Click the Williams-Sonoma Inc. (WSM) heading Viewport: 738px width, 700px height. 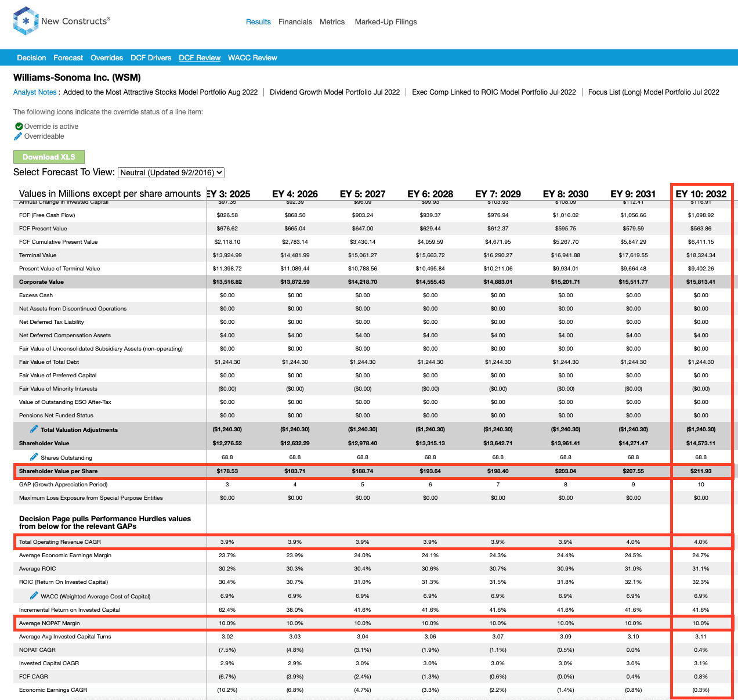77,78
